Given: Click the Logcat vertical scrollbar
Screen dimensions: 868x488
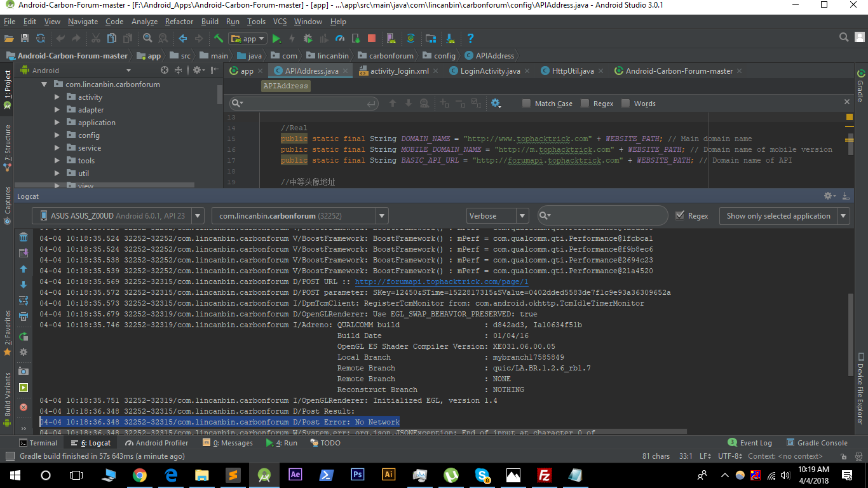Looking at the screenshot, I should [851, 335].
